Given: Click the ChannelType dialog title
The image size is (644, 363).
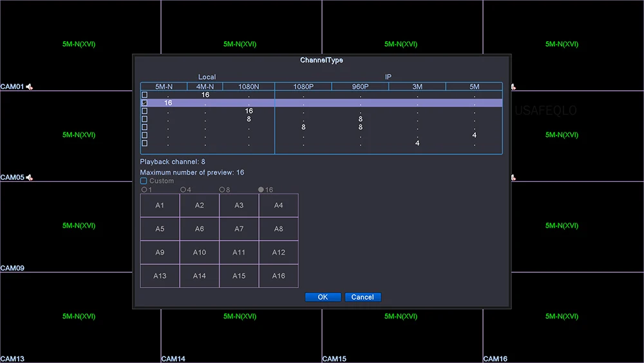Looking at the screenshot, I should tap(321, 61).
